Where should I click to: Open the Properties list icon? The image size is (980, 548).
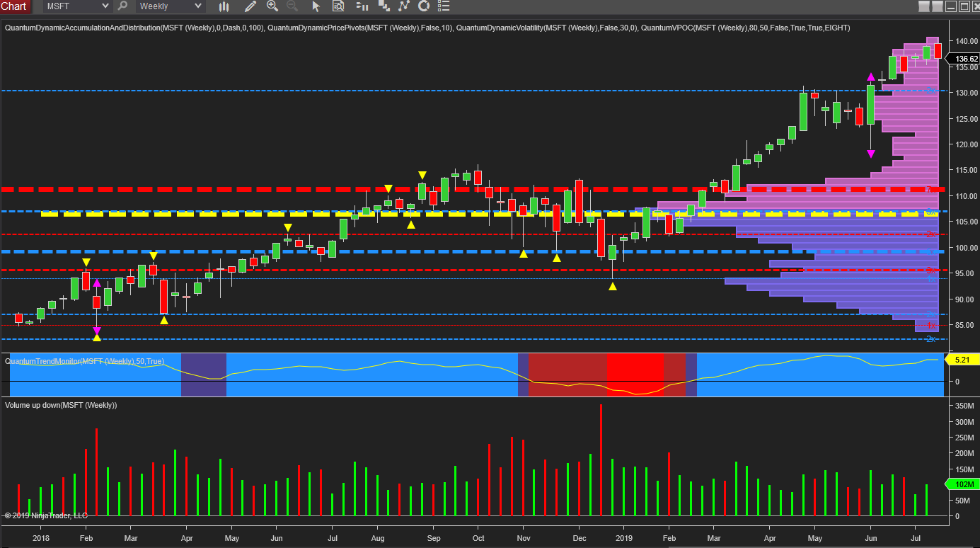tap(444, 6)
